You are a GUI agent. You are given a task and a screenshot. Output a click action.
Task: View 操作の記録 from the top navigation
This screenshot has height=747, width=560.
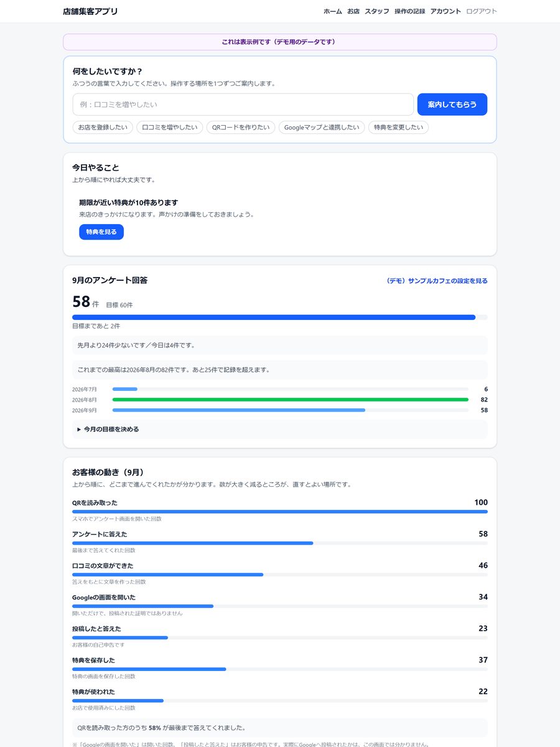pos(410,11)
